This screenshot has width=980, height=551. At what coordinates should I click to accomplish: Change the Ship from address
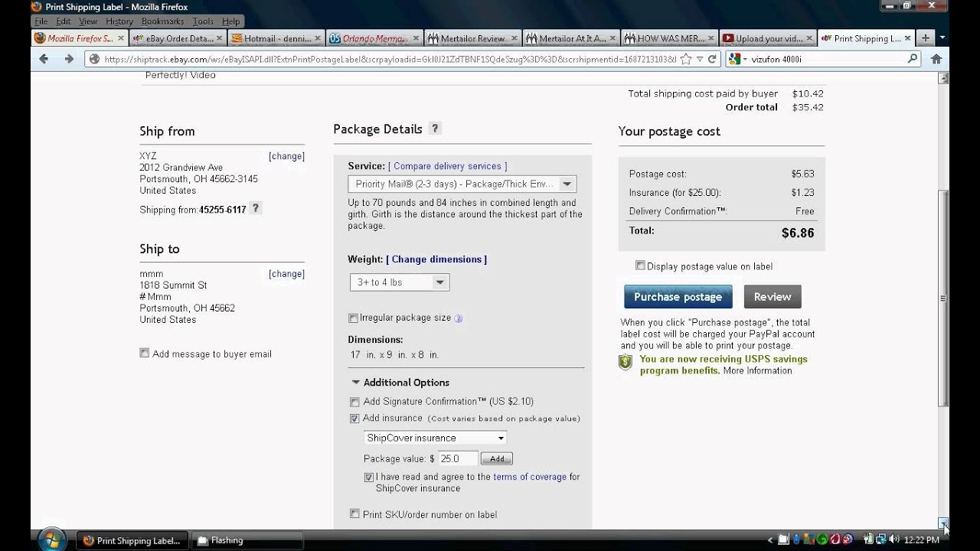286,156
